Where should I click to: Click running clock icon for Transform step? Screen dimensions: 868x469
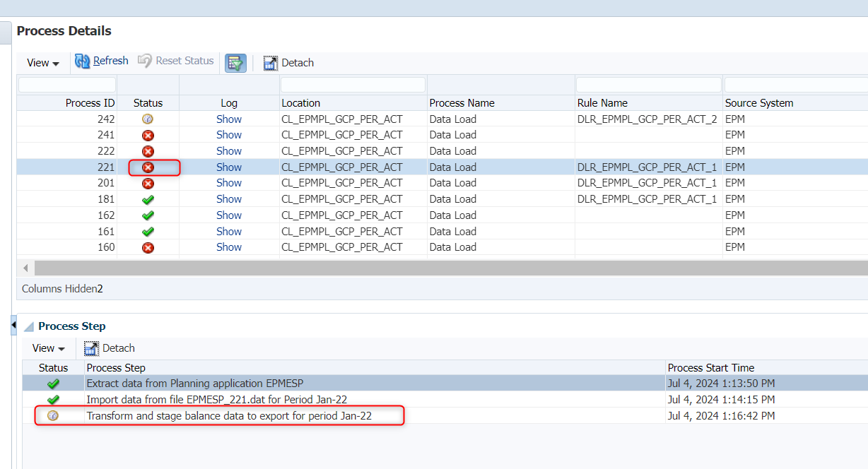click(x=53, y=416)
